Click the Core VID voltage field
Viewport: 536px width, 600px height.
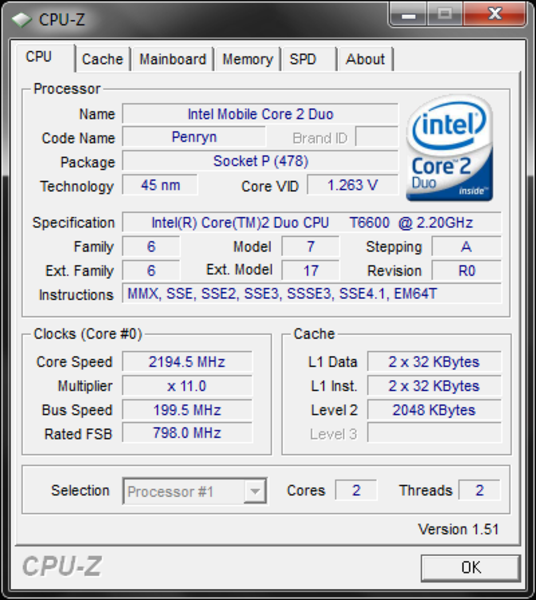pos(353,185)
